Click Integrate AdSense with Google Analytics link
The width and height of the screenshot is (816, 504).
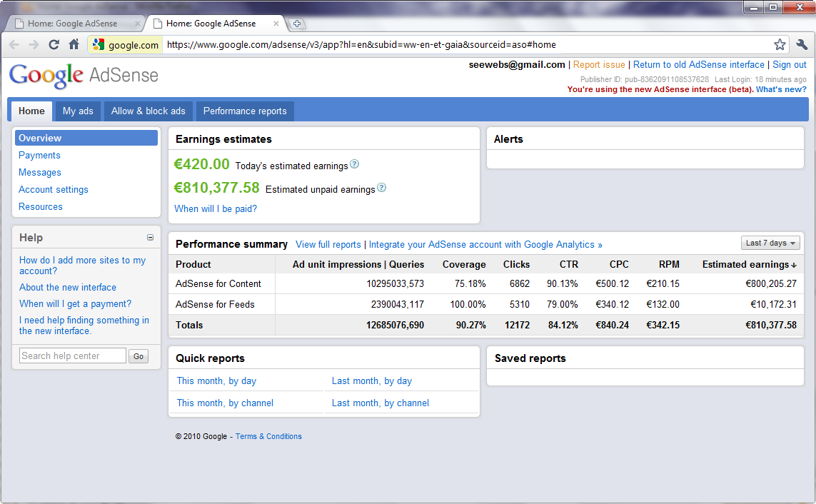(x=485, y=244)
